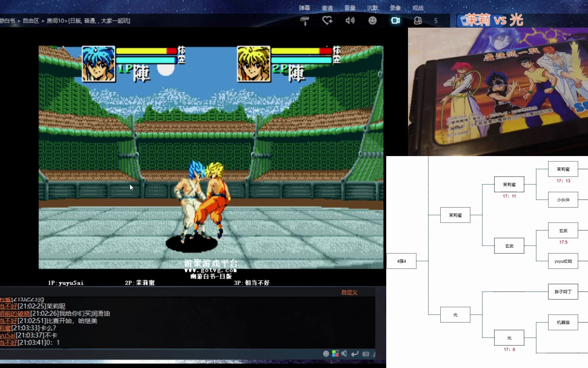
Task: Toggle the 沉默 smiley face icon
Action: (x=373, y=20)
